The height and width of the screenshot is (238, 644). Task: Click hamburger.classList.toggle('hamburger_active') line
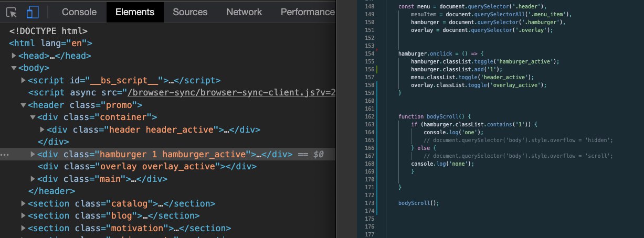point(485,61)
